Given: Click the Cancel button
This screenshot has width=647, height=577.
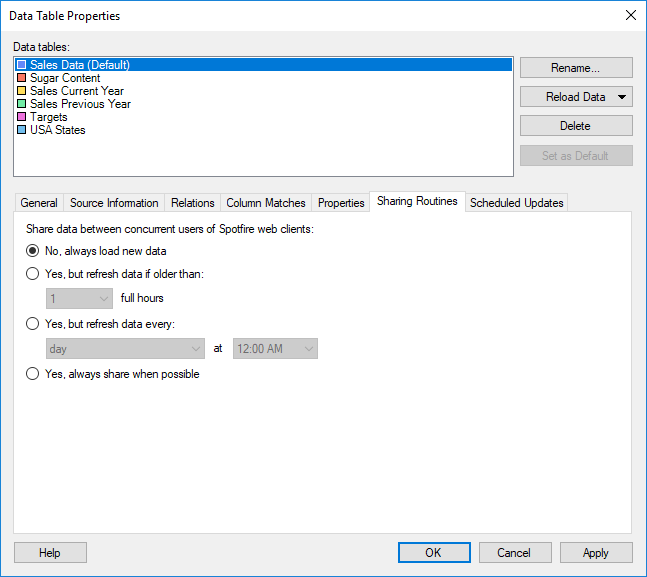Looking at the screenshot, I should (x=515, y=553).
